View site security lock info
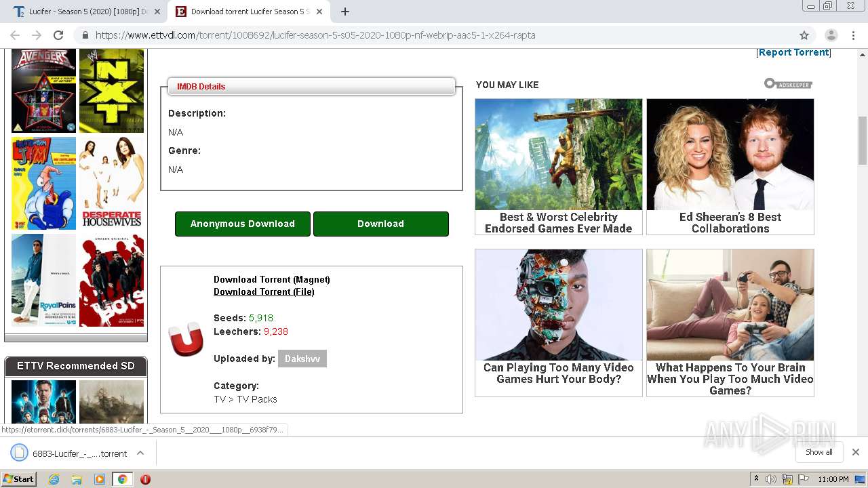Viewport: 868px width, 488px height. tap(85, 35)
